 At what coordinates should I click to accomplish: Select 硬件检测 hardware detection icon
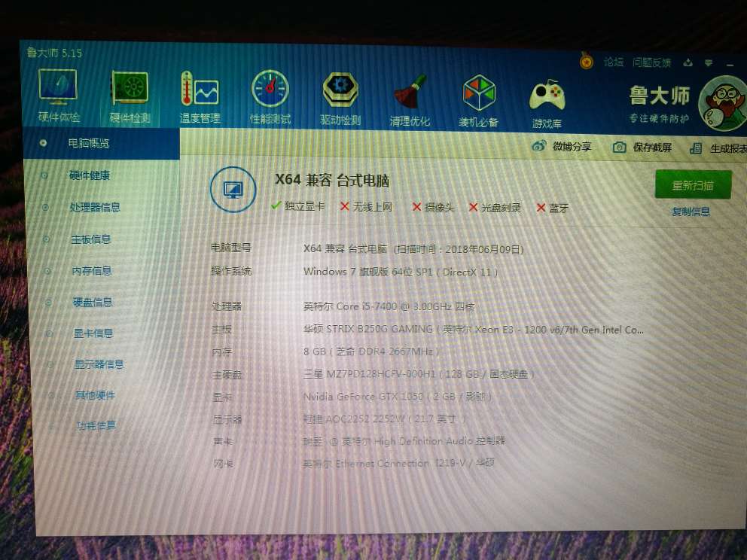point(130,87)
